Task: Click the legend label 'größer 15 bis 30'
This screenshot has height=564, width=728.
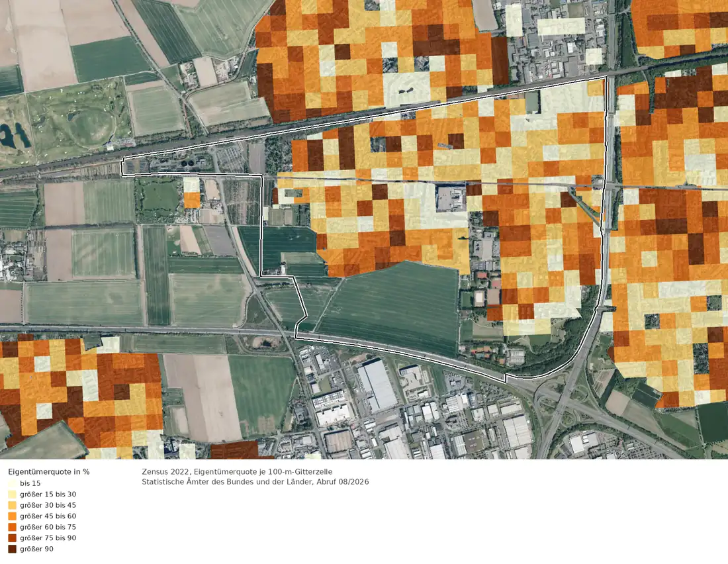Action: [48, 494]
